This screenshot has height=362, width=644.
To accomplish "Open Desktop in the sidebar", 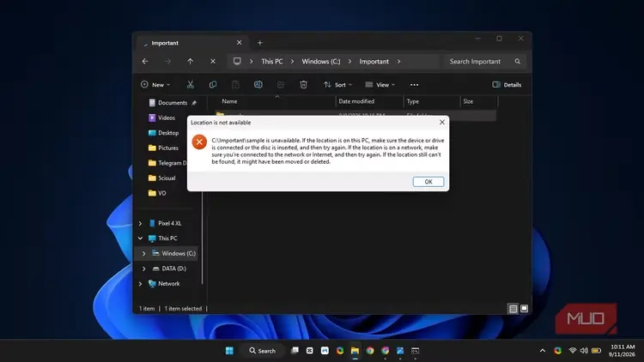I will (x=167, y=133).
